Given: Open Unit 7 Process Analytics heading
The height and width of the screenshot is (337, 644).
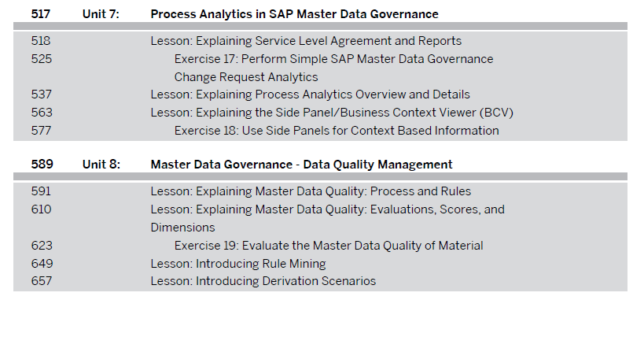Looking at the screenshot, I should (294, 14).
